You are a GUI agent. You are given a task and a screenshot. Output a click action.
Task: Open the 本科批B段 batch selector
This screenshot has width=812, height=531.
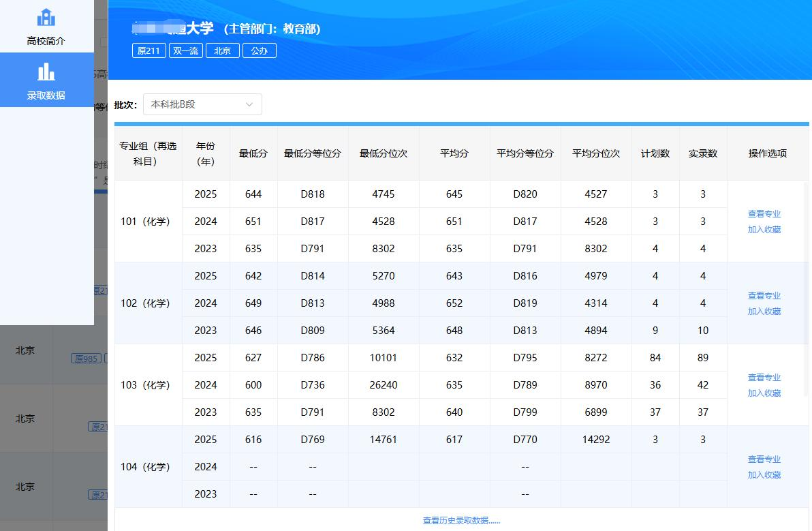(202, 105)
